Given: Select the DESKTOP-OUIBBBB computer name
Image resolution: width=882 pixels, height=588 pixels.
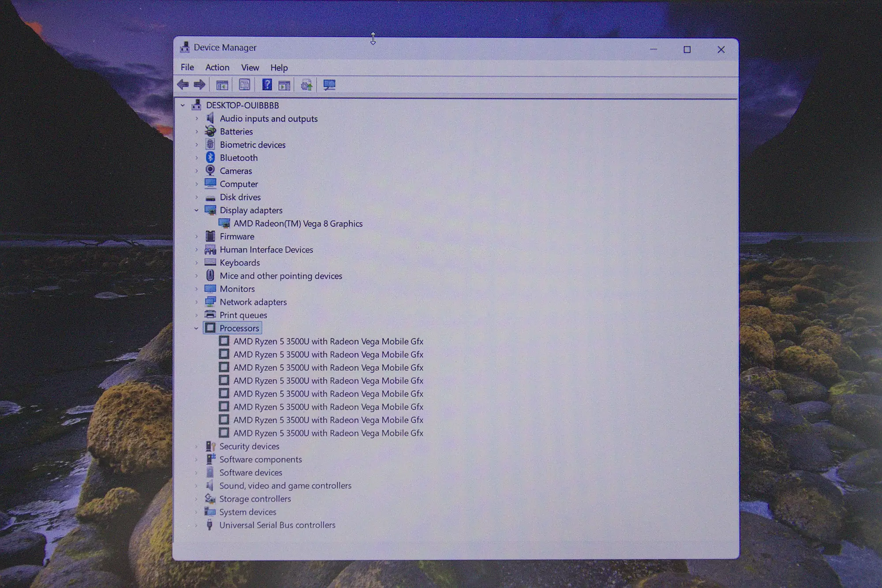Looking at the screenshot, I should click(243, 105).
